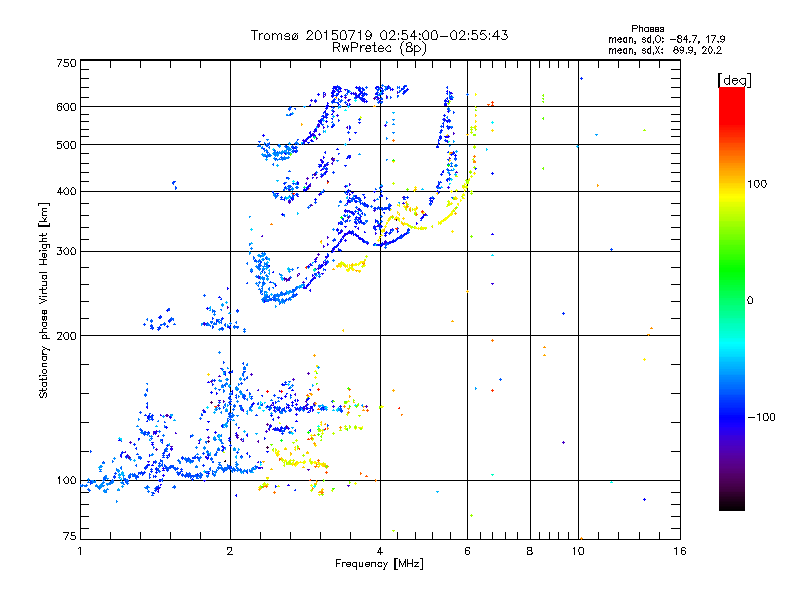800x600 pixels.
Task: Click the "Phases" header label
Action: pyautogui.click(x=647, y=29)
